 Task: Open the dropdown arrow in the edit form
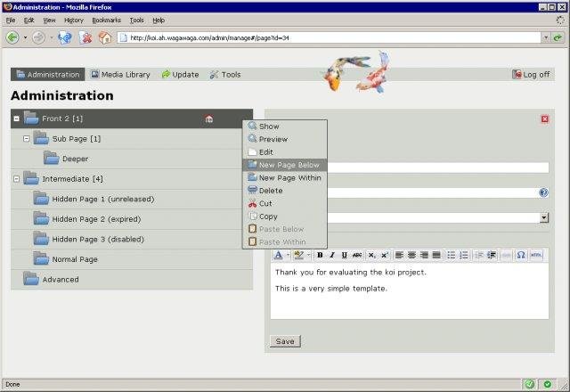tap(544, 217)
